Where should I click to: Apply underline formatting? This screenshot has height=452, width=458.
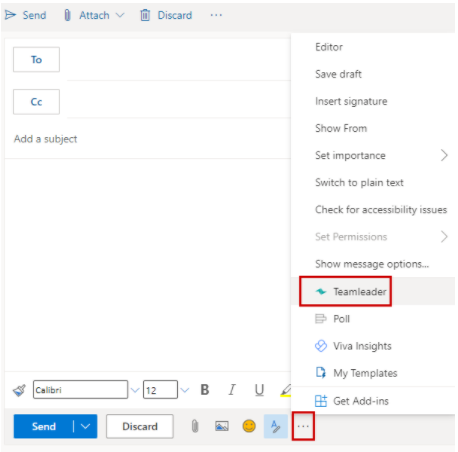click(x=259, y=390)
